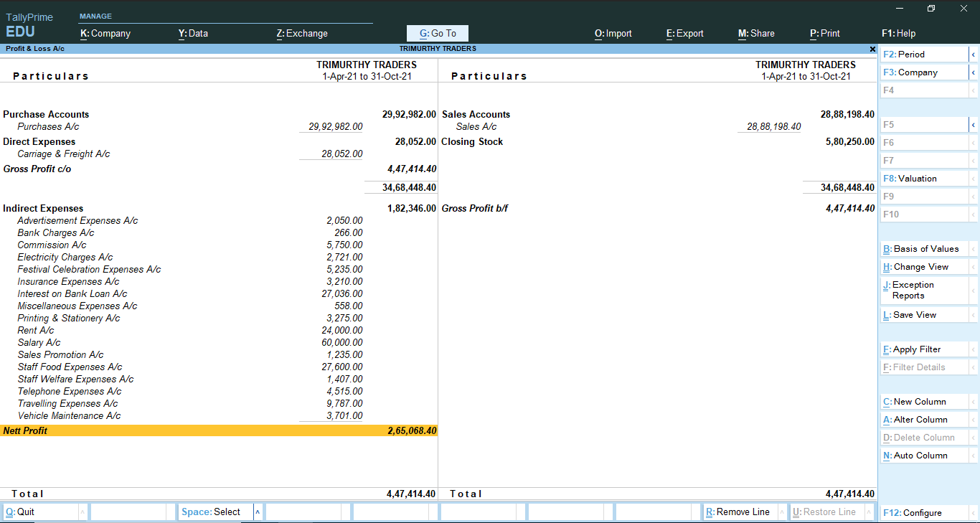The image size is (980, 523).
Task: Select Purchase Accounts group row
Action: pos(219,114)
